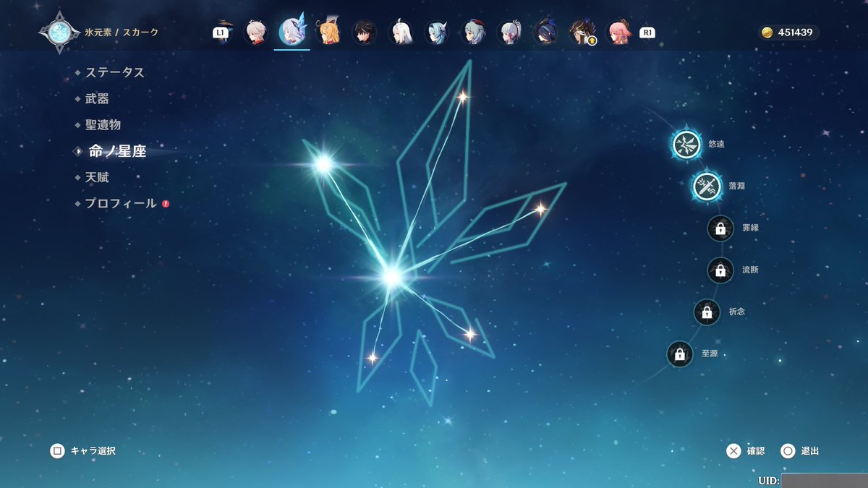Select the dark-blue-haired hat character avatar
The width and height of the screenshot is (868, 488).
coord(545,33)
